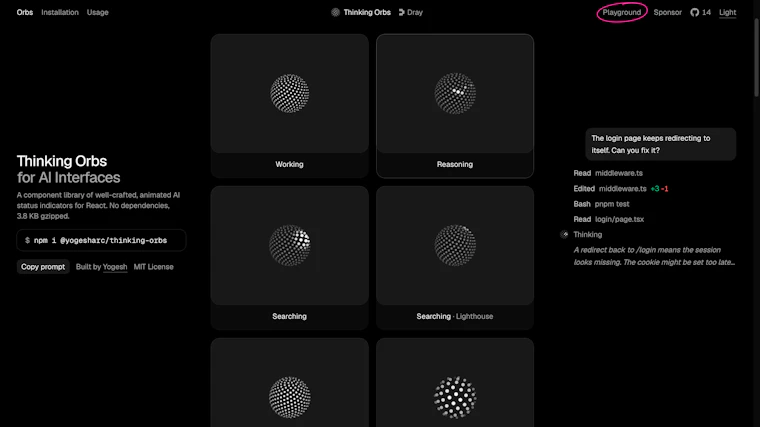Click the Read middleware.ts row
Screen dimensions: 760x427
[608, 173]
